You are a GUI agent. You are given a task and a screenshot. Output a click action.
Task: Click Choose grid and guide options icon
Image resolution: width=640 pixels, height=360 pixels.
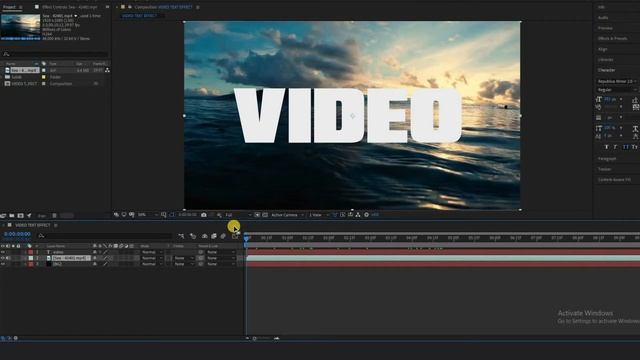coord(164,215)
